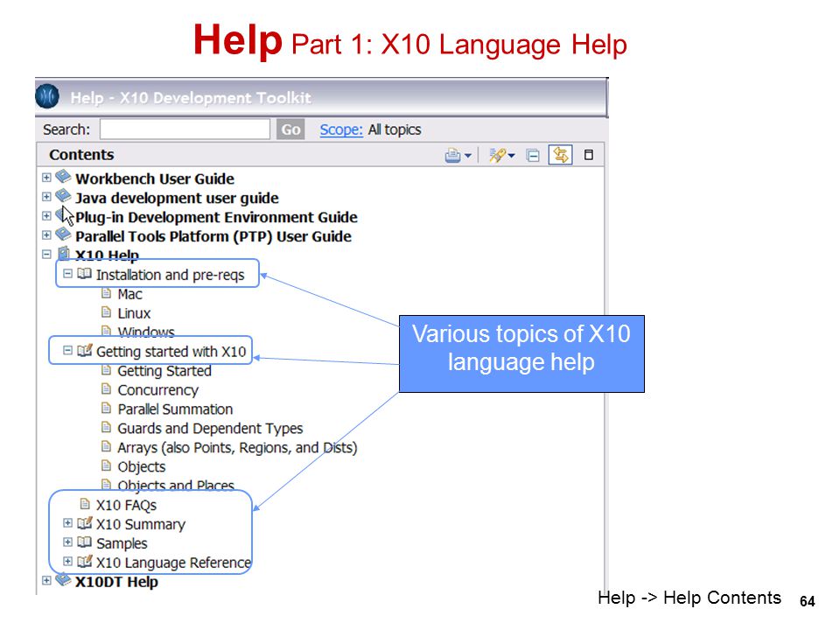This screenshot has height=630, width=840.
Task: Open the Print topics dropdown arrow
Action: pyautogui.click(x=467, y=156)
